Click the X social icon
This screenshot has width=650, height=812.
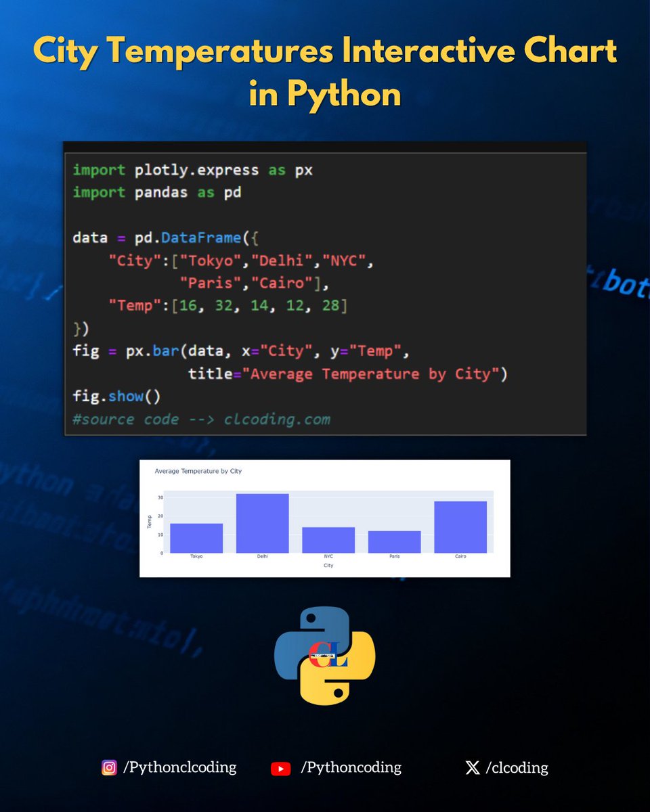[x=473, y=768]
